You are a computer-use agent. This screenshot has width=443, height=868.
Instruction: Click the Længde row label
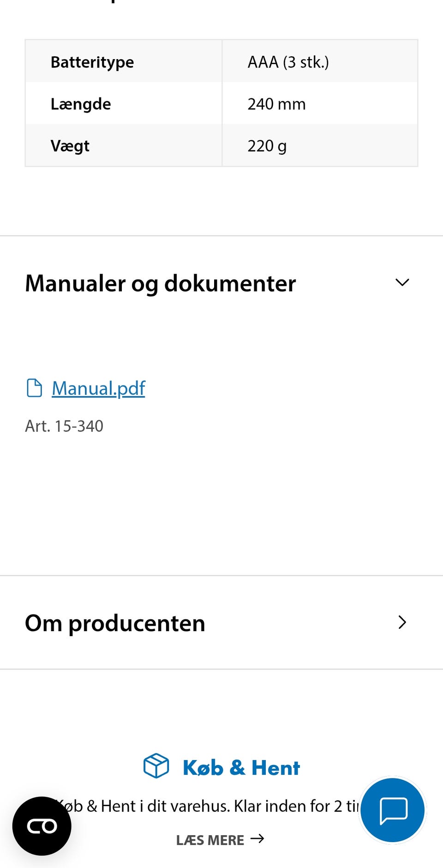(81, 104)
